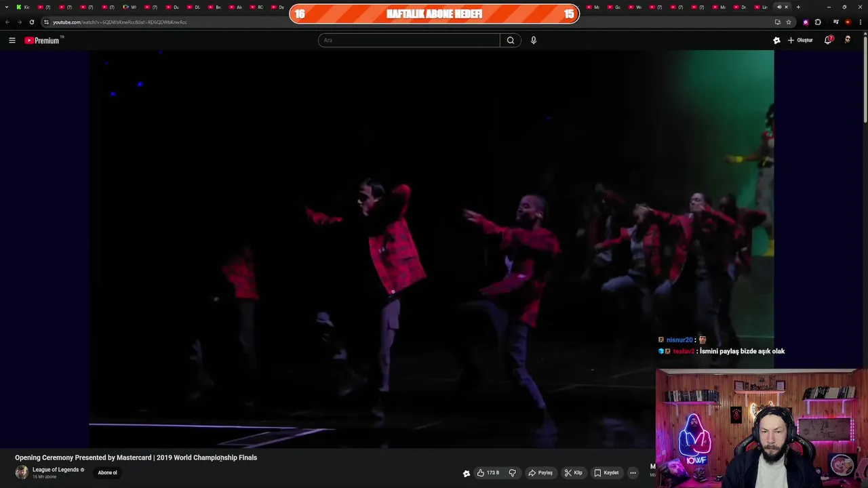Dislike the video
868x488 pixels.
coord(513,472)
